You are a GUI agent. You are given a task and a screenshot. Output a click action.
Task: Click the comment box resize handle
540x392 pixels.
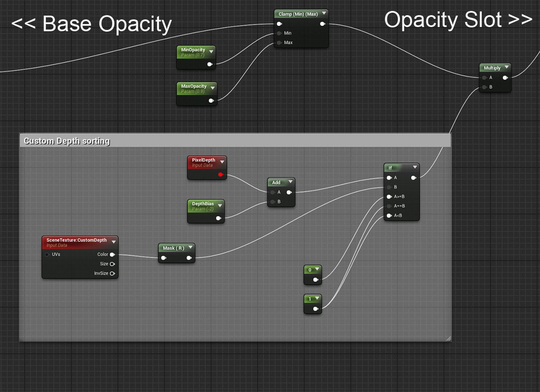pos(448,338)
